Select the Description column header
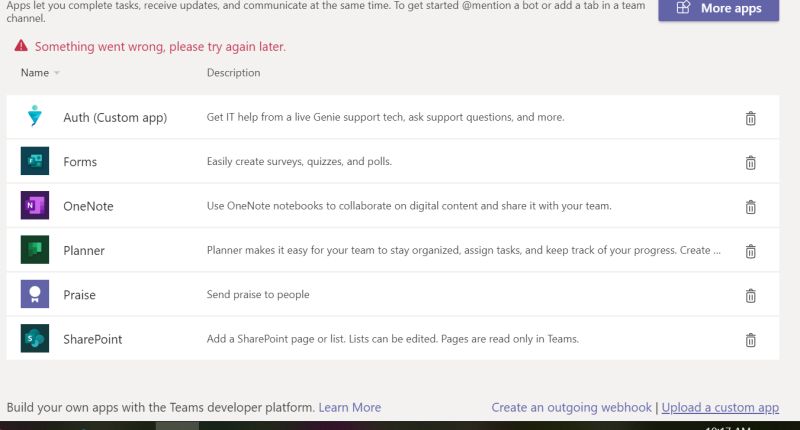 (233, 73)
